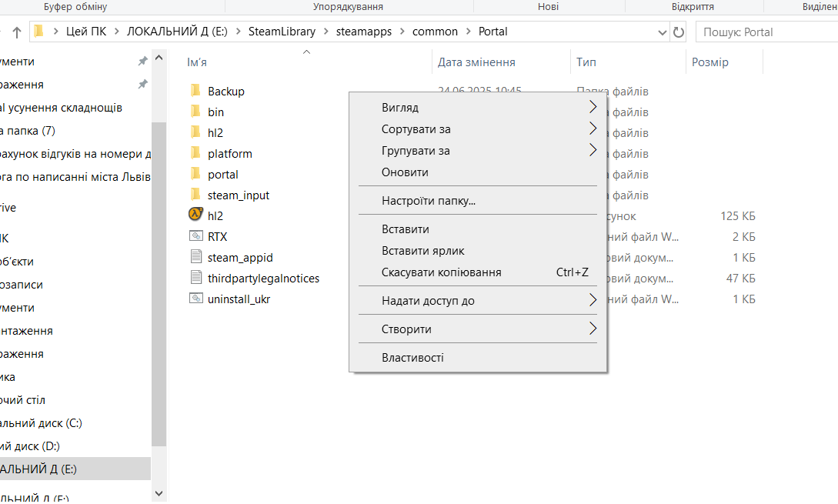Open the Backup folder icon
The height and width of the screenshot is (504, 838).
(195, 90)
